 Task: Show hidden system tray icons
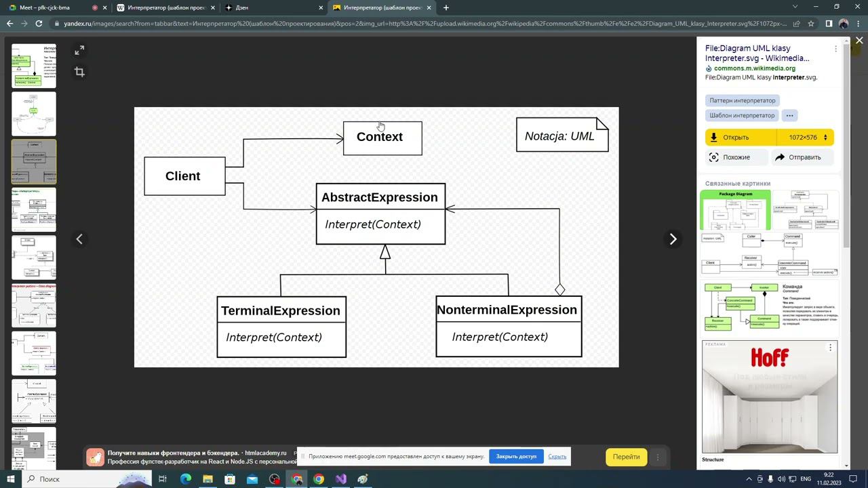tap(749, 479)
